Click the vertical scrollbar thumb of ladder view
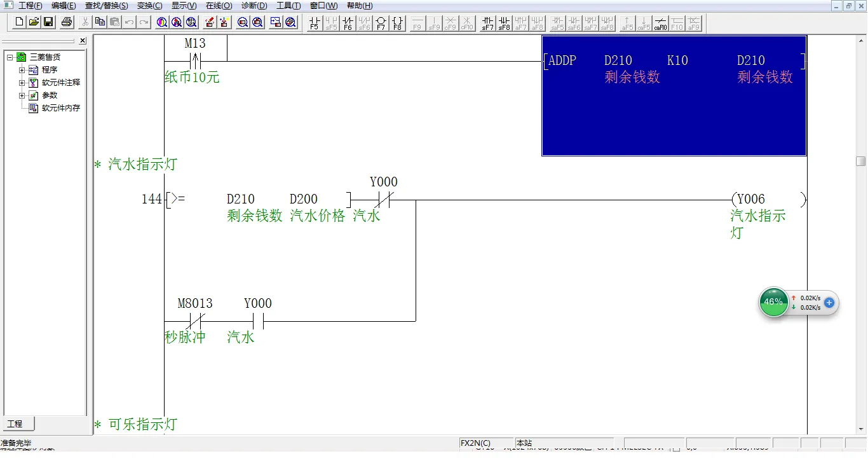 point(861,162)
